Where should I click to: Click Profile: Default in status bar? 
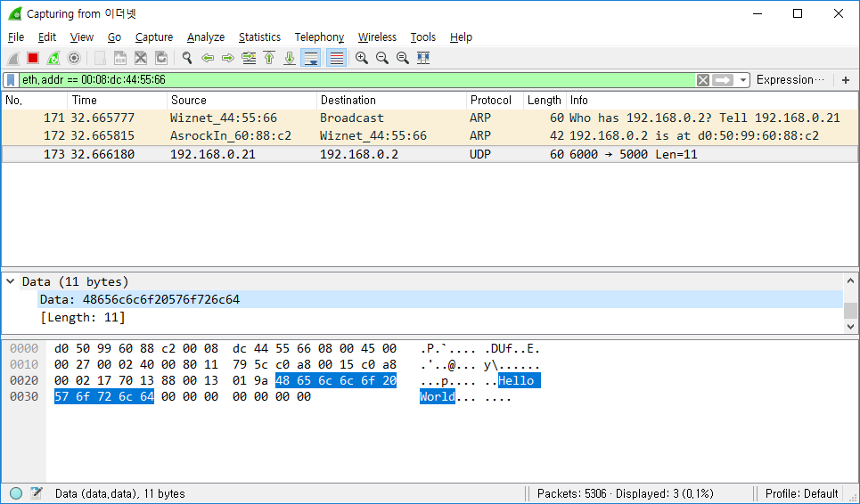801,493
